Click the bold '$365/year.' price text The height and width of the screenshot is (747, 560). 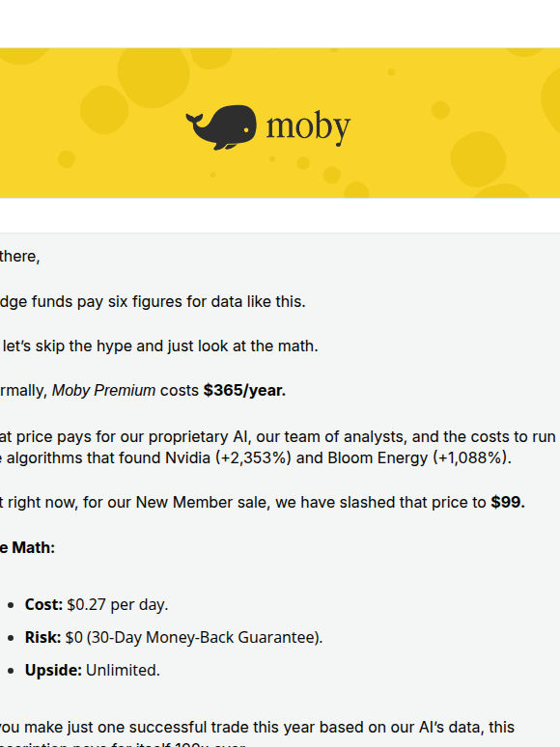tap(244, 391)
